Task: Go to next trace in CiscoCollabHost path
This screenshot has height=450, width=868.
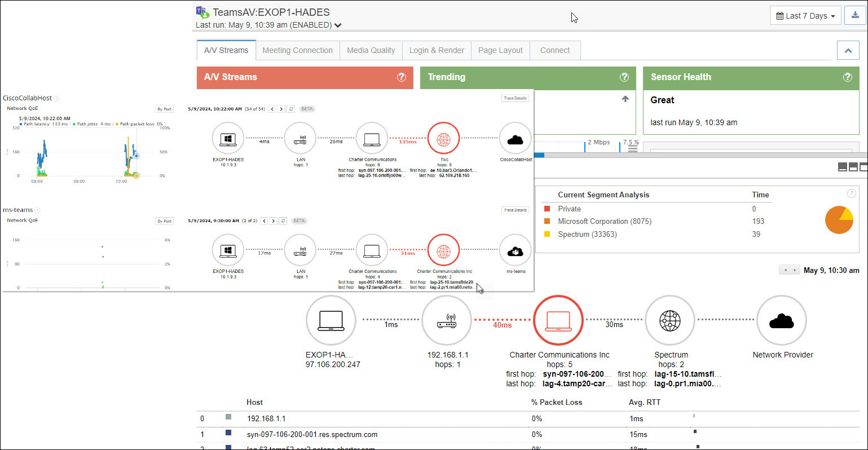Action: pyautogui.click(x=281, y=109)
